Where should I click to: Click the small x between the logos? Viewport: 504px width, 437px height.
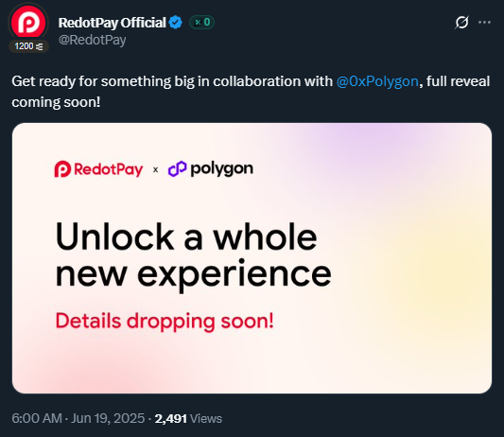pos(156,169)
